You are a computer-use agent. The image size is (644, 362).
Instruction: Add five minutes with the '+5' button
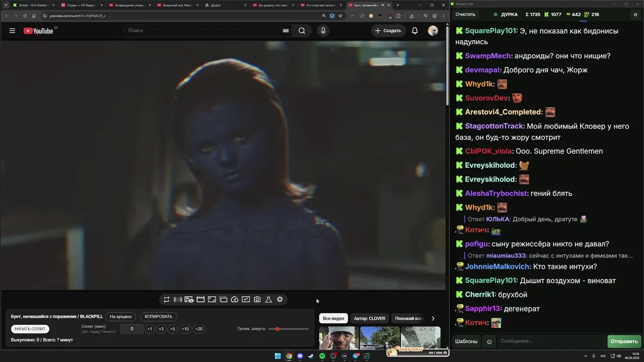coord(173,329)
